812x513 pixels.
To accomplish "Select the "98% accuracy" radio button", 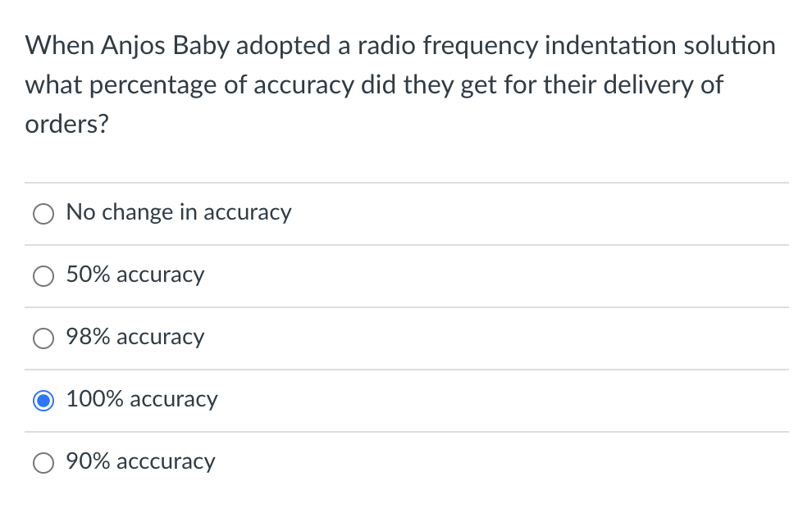I will (43, 338).
